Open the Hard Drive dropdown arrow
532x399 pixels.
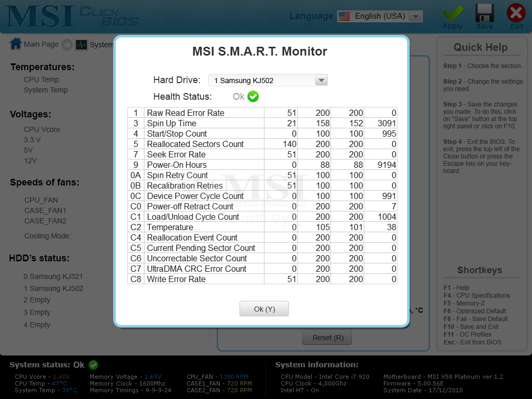(x=321, y=81)
